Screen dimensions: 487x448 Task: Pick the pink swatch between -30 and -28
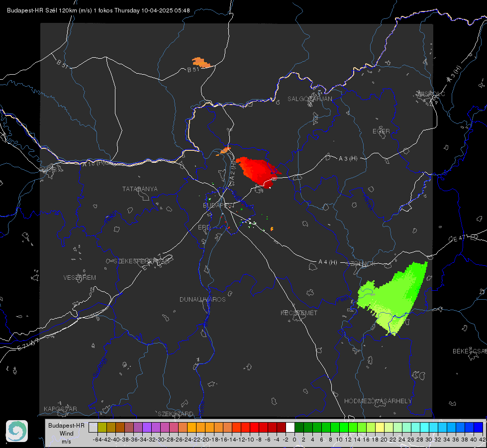[x=165, y=427]
